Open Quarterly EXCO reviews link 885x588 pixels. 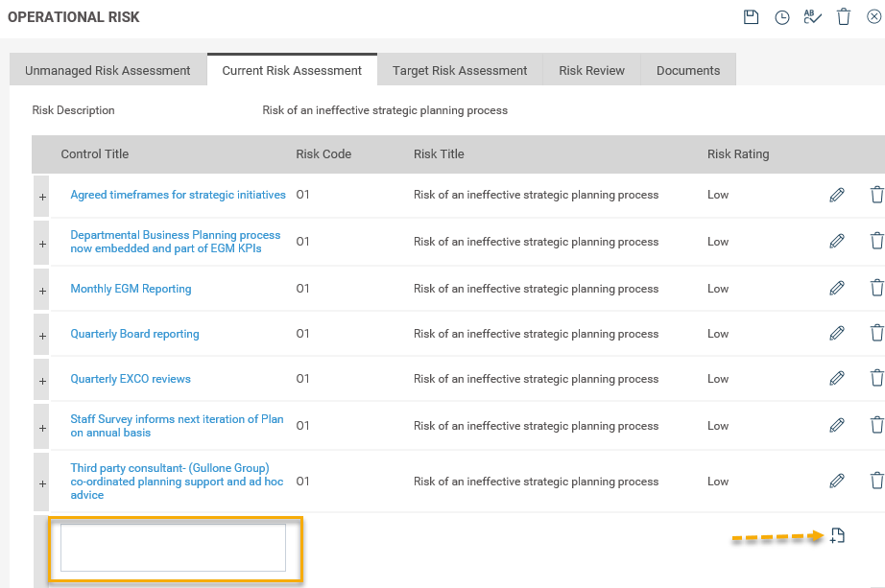coord(131,379)
